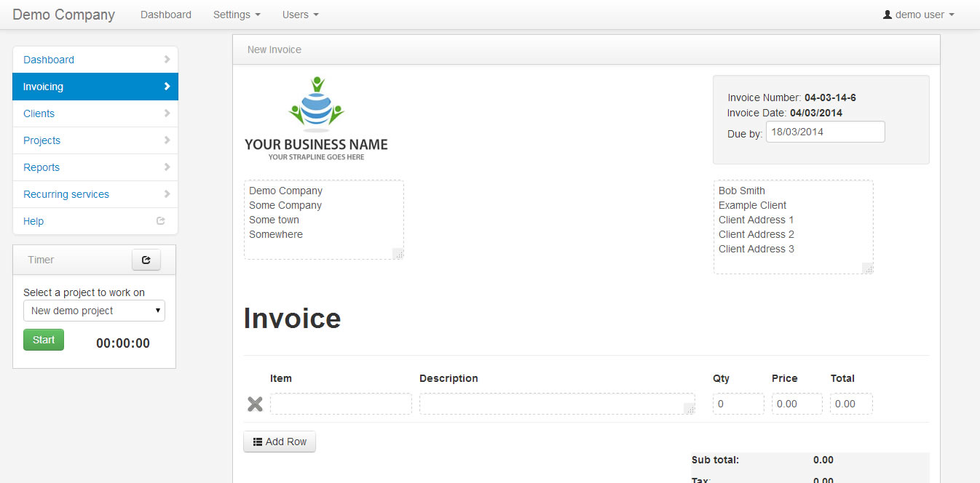980x483 pixels.
Task: Click the resize handle on the Description field
Action: (689, 409)
